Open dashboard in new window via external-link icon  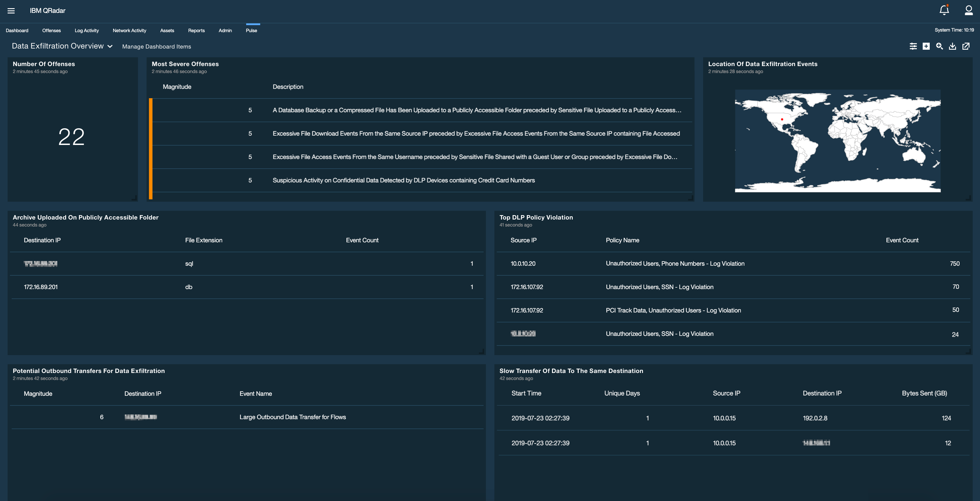click(966, 46)
